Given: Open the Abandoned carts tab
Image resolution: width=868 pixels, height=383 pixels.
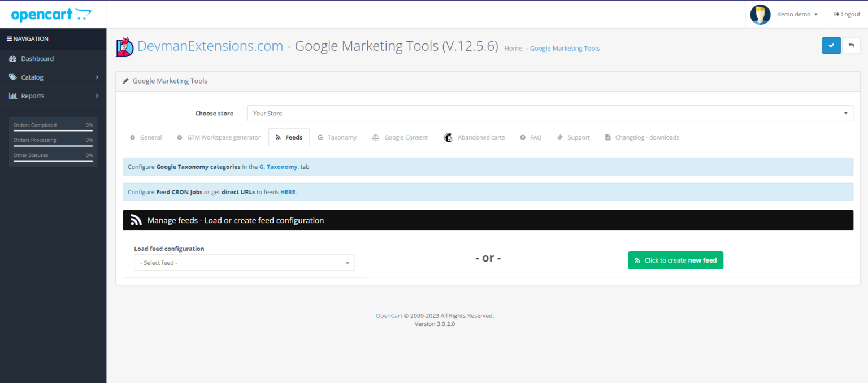Looking at the screenshot, I should pos(481,137).
